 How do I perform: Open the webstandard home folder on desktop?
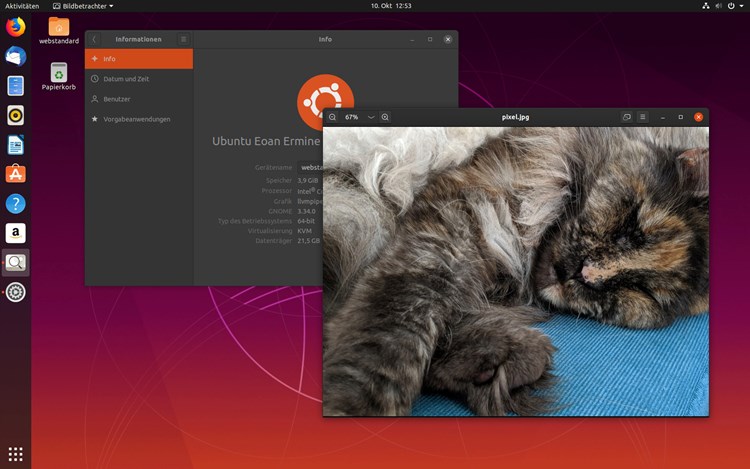point(59,31)
